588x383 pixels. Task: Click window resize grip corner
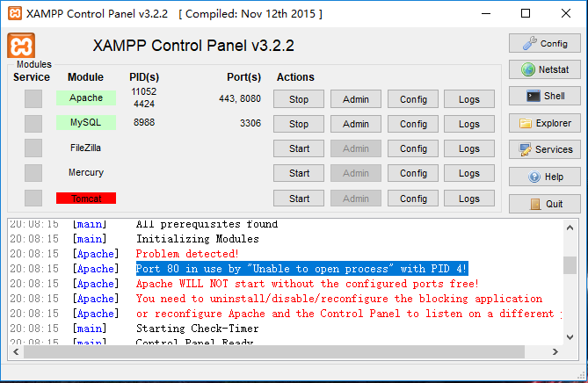pos(582,375)
